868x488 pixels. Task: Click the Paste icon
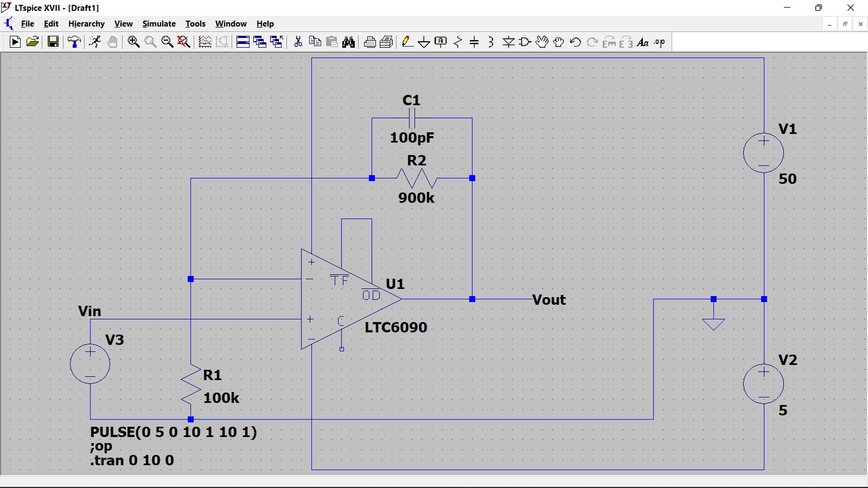click(332, 42)
